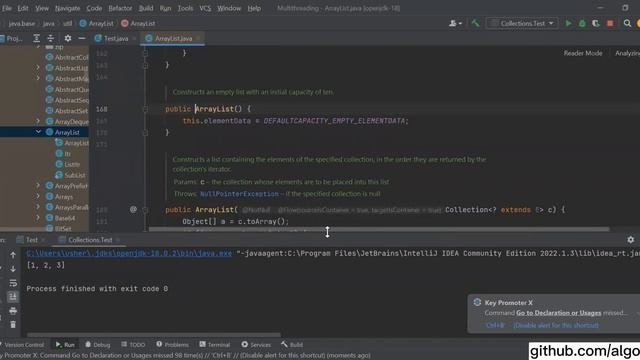Open the Edit menu
Screen dimensions: 640x360
point(23,8)
